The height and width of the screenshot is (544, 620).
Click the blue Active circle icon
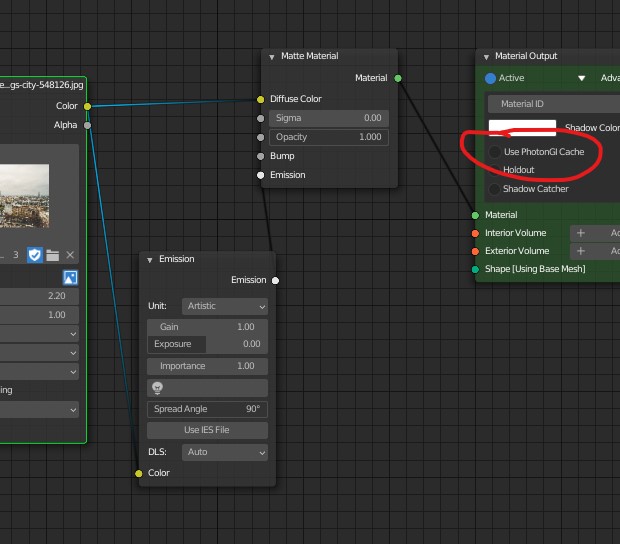click(490, 78)
